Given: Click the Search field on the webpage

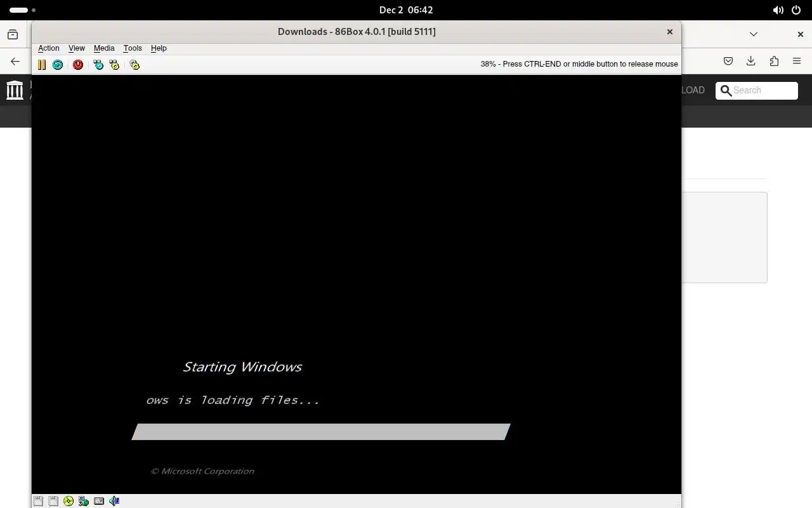Looking at the screenshot, I should pos(757,91).
